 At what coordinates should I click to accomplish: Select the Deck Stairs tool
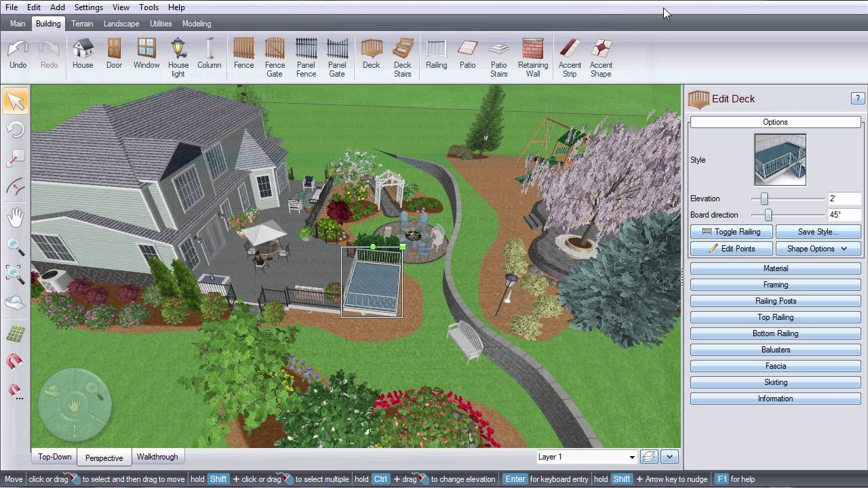(x=403, y=58)
